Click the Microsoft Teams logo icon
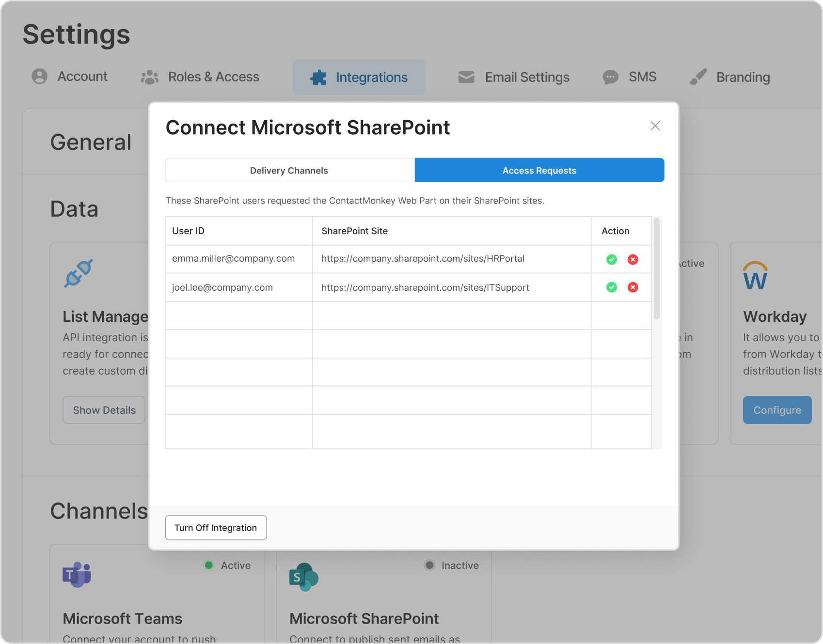This screenshot has height=644, width=823. tap(77, 575)
